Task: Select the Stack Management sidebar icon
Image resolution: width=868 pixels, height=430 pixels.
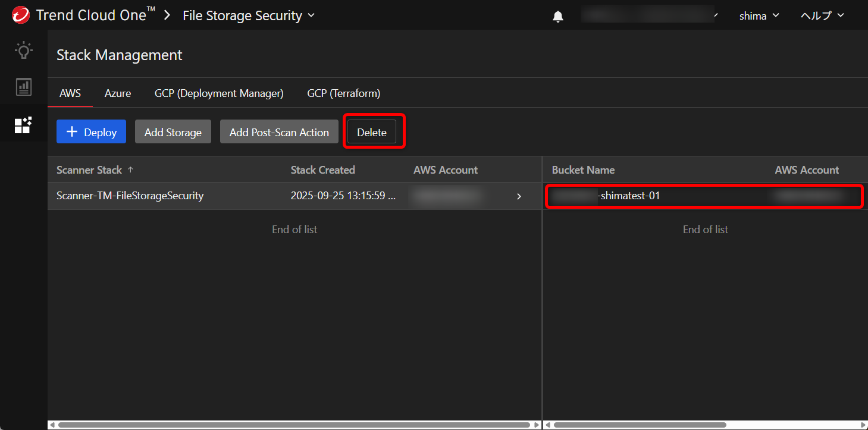Action: (23, 125)
